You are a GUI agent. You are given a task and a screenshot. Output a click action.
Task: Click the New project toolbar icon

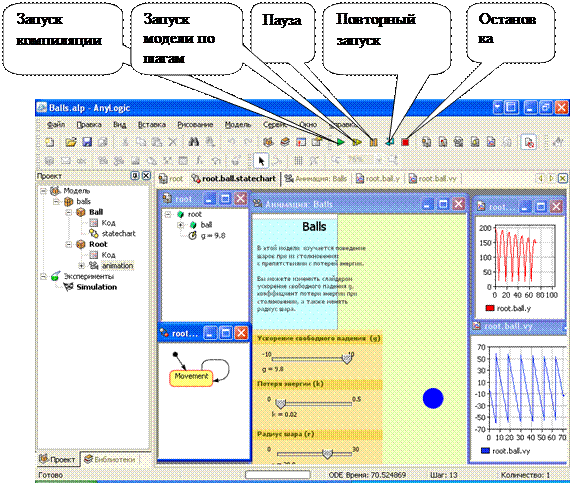point(49,142)
